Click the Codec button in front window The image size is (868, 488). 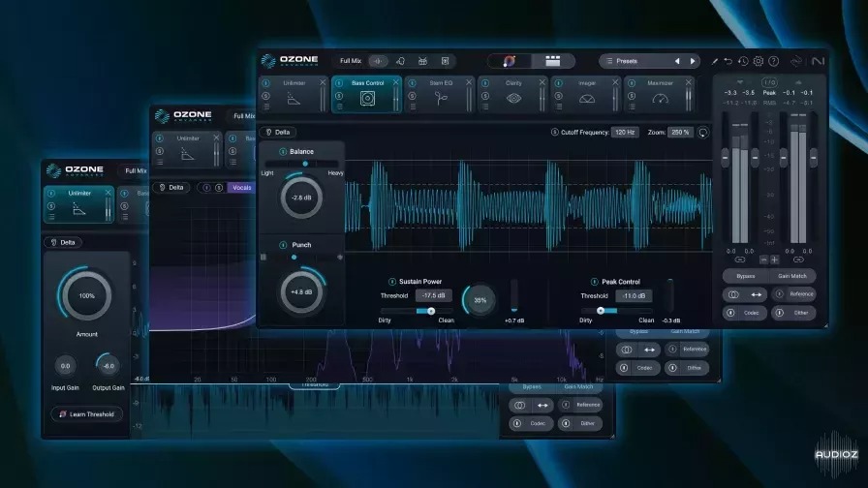coord(745,313)
